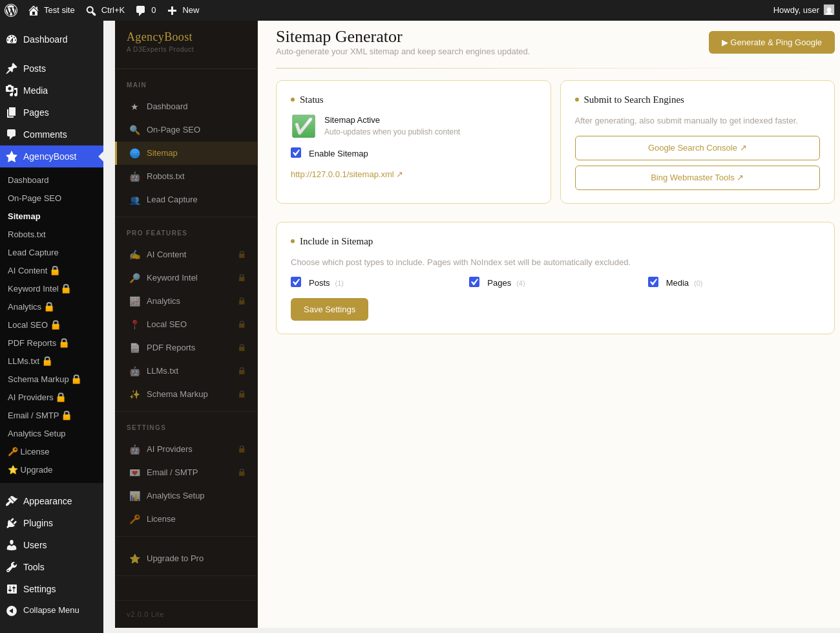Collapse the WordPress admin menu
Image resolution: width=840 pixels, height=633 pixels.
click(52, 610)
